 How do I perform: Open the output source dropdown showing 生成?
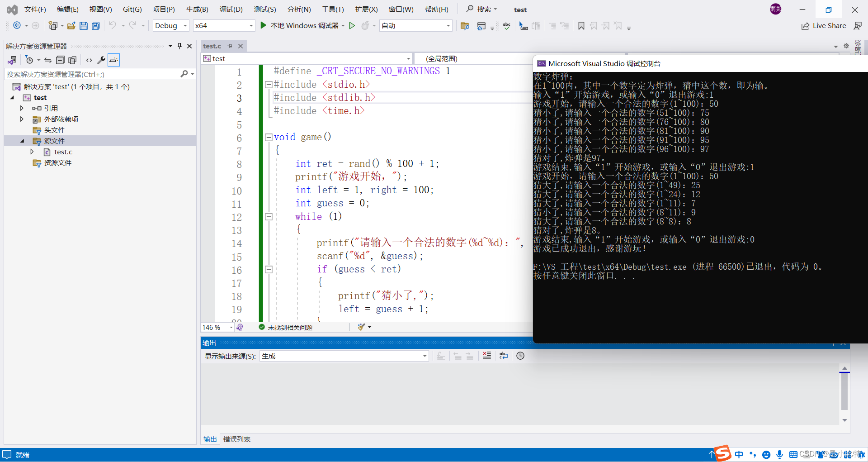pos(344,356)
